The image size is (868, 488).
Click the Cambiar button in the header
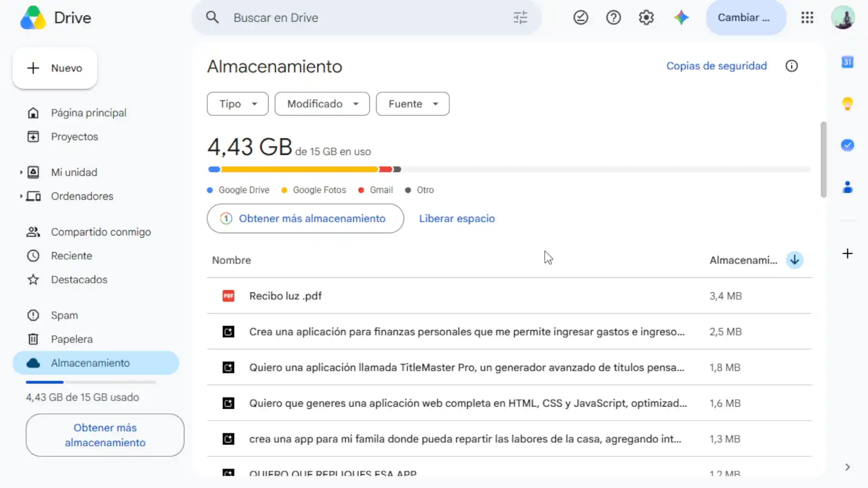tap(746, 18)
